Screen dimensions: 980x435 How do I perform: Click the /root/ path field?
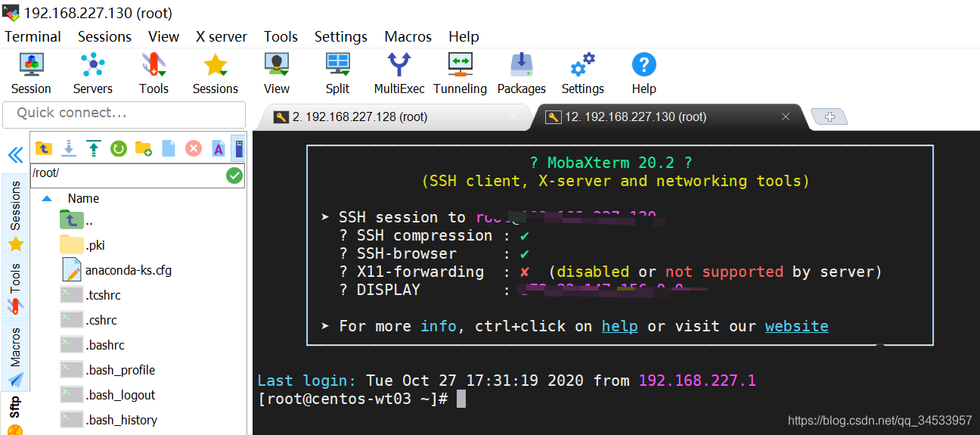point(128,176)
